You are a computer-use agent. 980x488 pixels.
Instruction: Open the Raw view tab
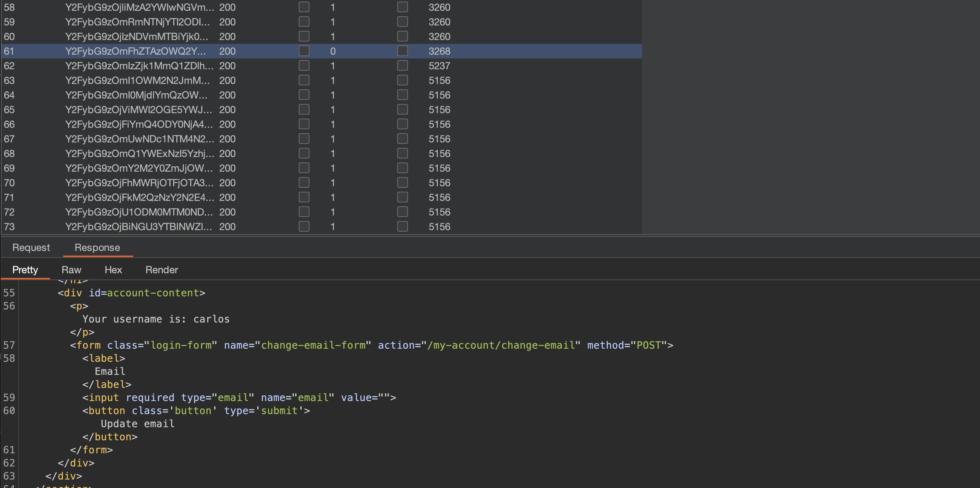71,270
